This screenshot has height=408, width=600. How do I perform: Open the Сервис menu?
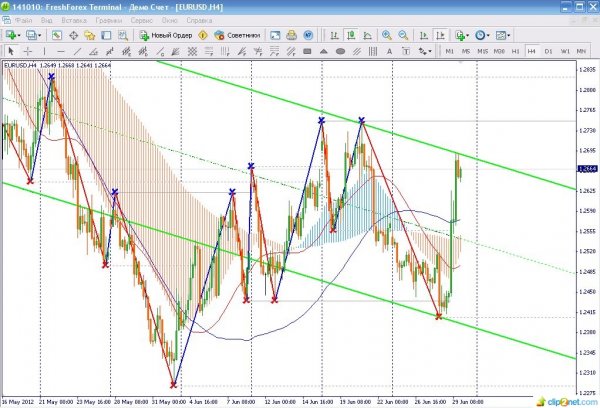point(142,19)
